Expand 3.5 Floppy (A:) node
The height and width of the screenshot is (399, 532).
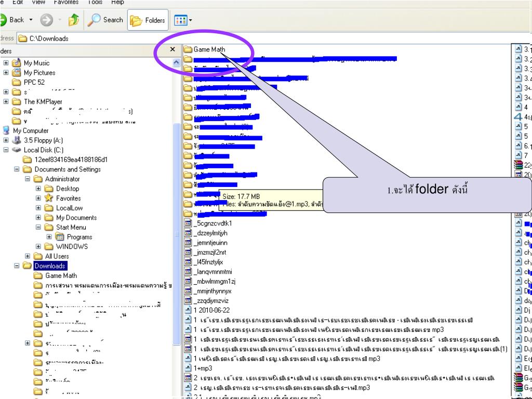point(6,140)
